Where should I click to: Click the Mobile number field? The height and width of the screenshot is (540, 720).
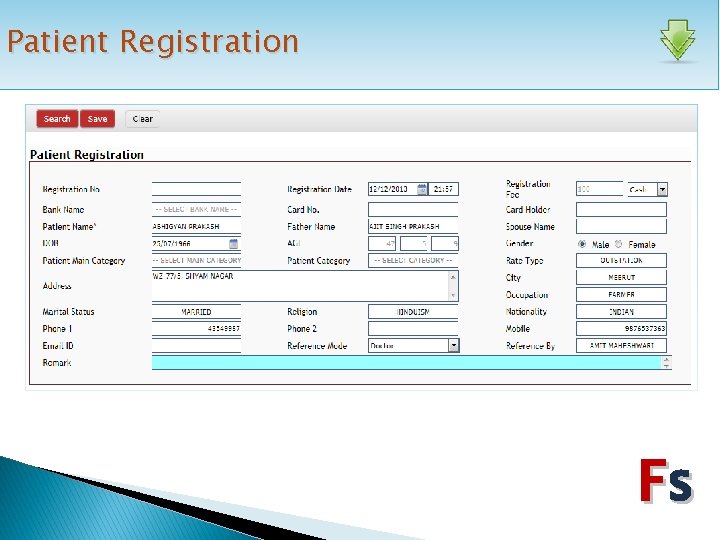point(621,328)
